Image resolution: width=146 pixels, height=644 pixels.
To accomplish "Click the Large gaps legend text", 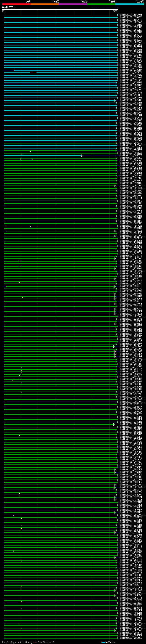I will [x=28, y=642].
